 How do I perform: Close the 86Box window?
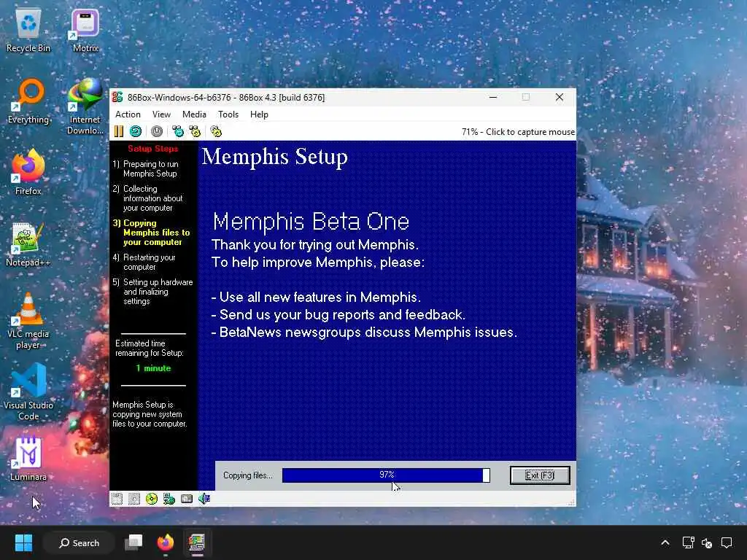[560, 97]
